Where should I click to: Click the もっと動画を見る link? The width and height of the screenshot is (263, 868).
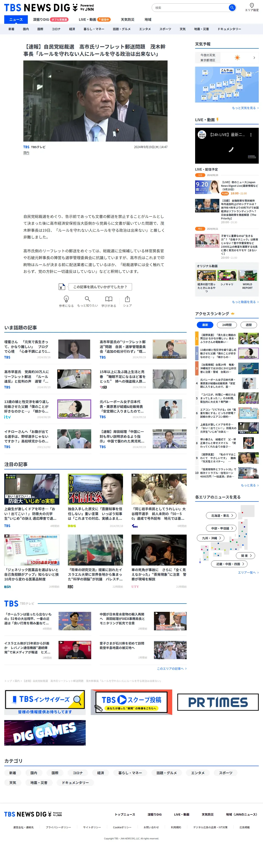245,302
